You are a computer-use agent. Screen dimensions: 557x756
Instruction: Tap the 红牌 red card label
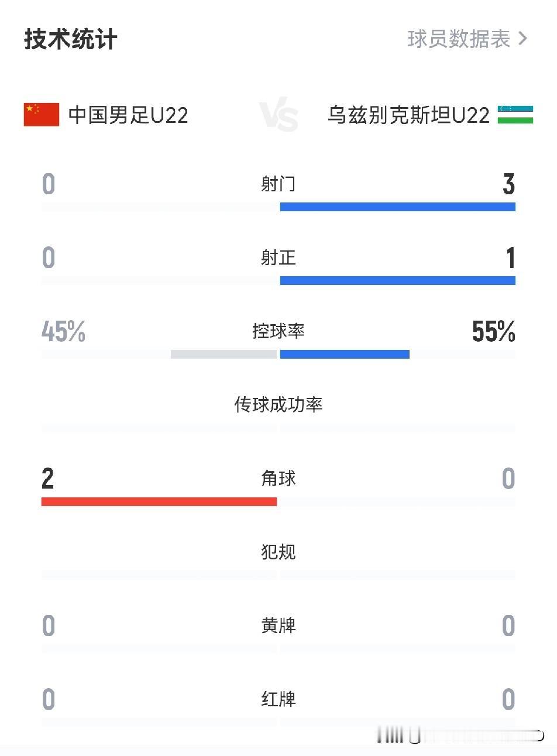278,699
